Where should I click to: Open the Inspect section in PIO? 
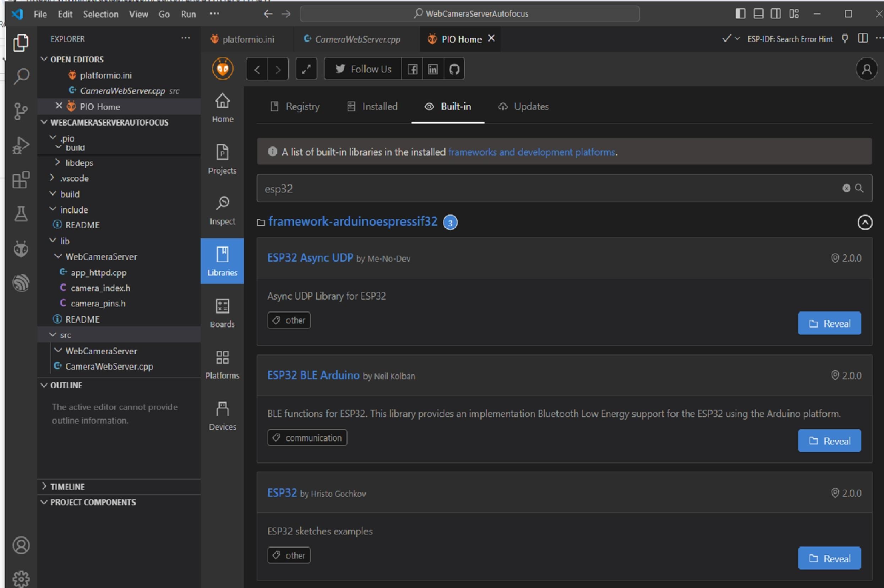tap(222, 210)
